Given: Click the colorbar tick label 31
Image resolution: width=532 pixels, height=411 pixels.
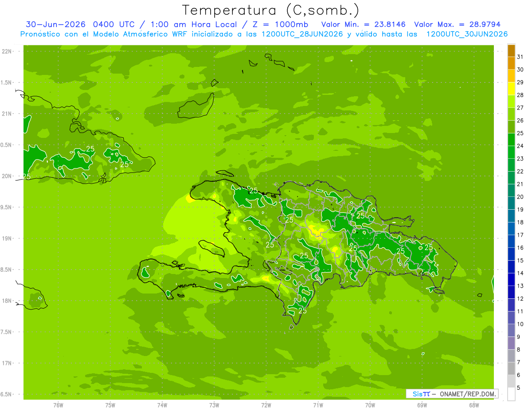Looking at the screenshot, I should (520, 57).
